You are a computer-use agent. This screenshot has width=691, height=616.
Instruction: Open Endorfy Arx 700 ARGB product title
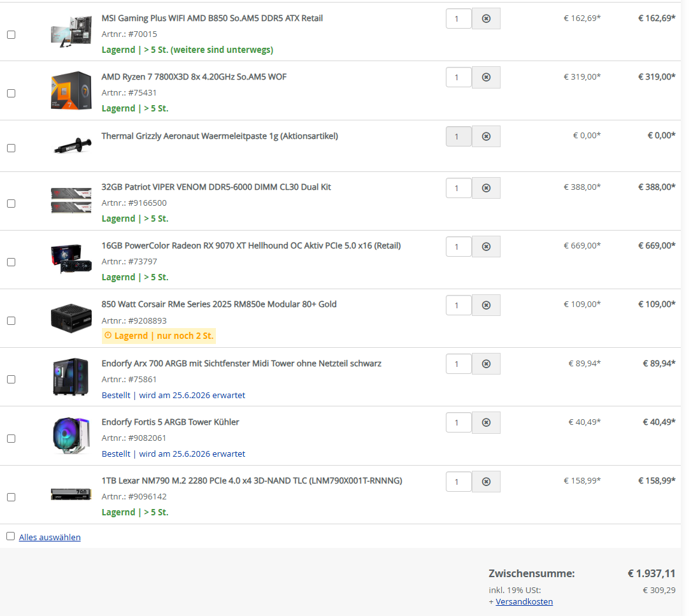point(241,363)
